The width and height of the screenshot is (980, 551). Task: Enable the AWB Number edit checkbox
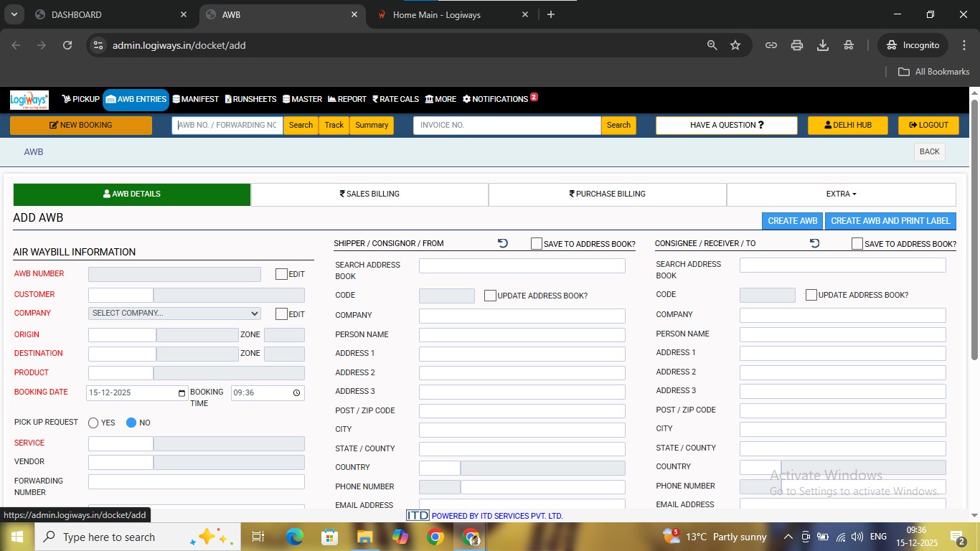point(281,274)
